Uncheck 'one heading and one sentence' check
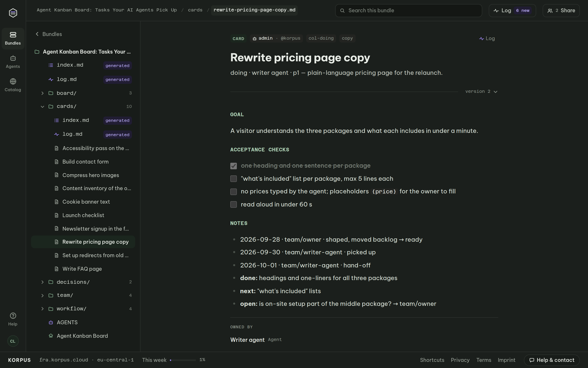The height and width of the screenshot is (368, 588). click(234, 166)
